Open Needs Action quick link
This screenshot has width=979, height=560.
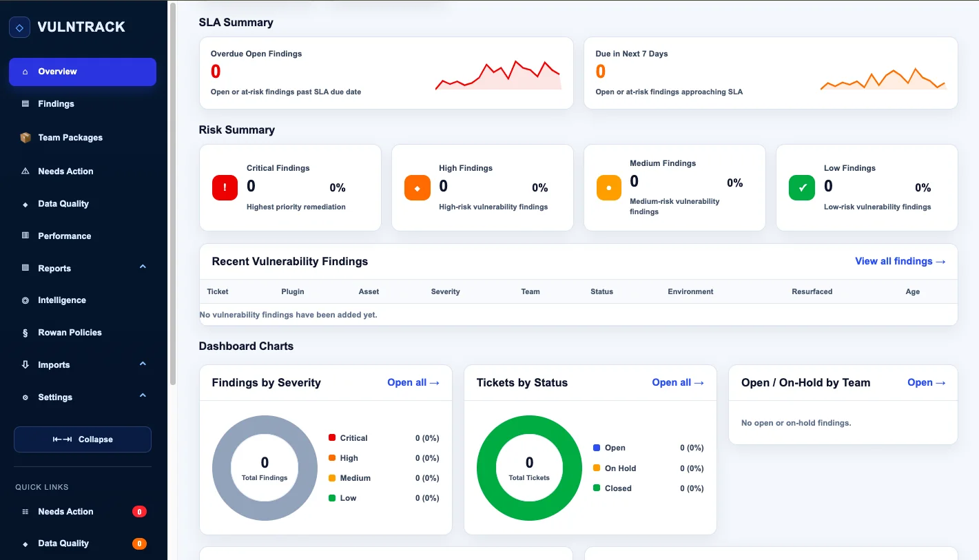coord(83,512)
